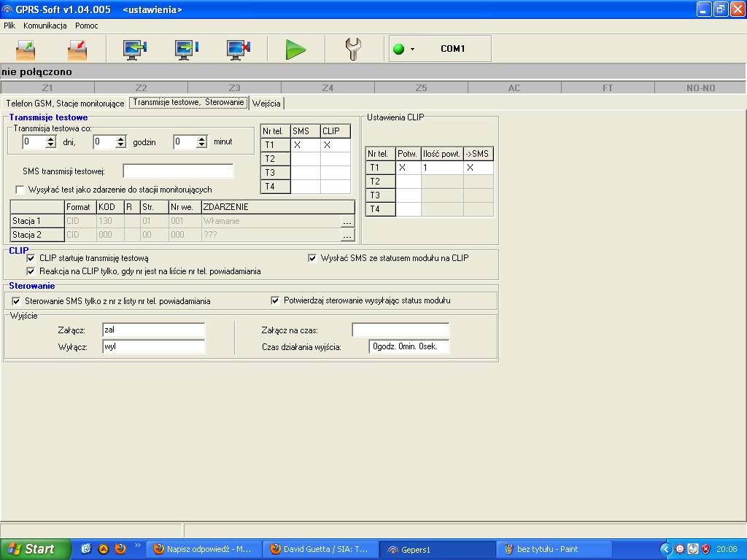Open configuration wrench icon

353,49
